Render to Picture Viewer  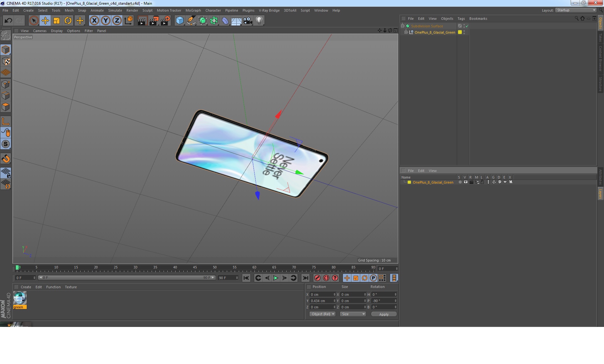(154, 21)
